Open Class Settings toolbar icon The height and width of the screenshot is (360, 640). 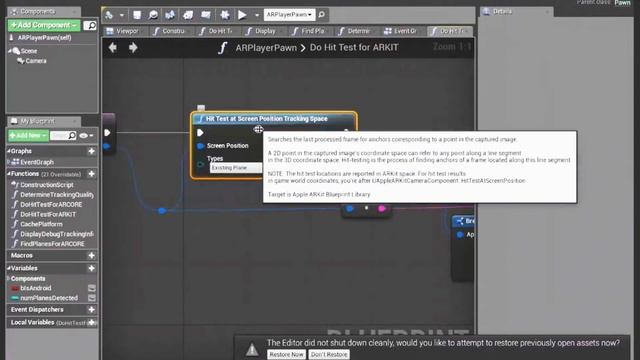tap(188, 15)
